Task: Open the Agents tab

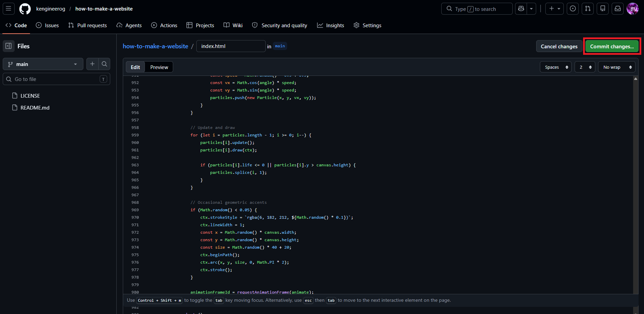Action: tap(129, 26)
